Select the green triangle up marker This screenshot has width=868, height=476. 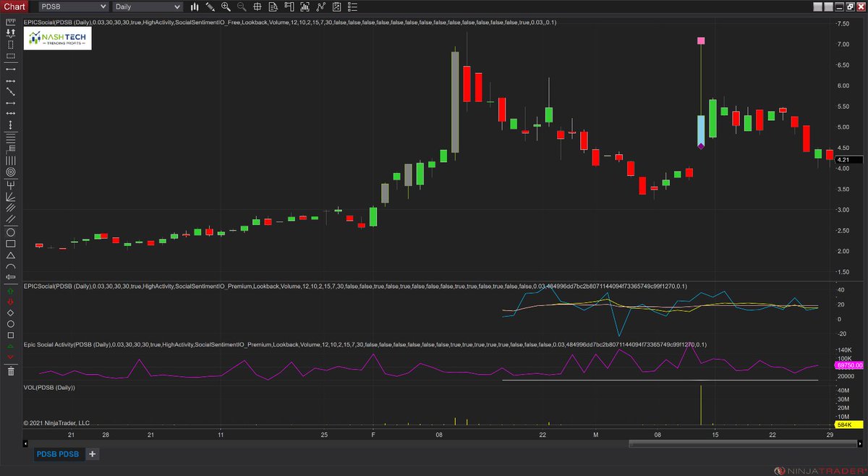click(x=11, y=347)
